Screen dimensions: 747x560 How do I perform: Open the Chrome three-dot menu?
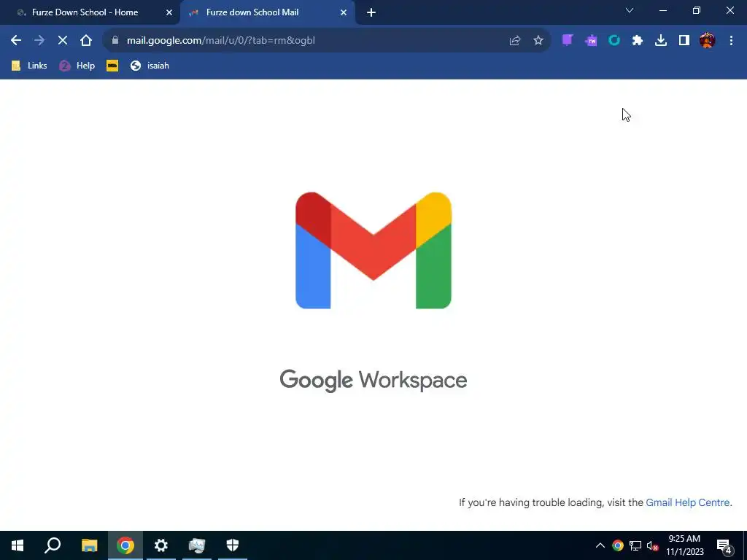(x=731, y=41)
